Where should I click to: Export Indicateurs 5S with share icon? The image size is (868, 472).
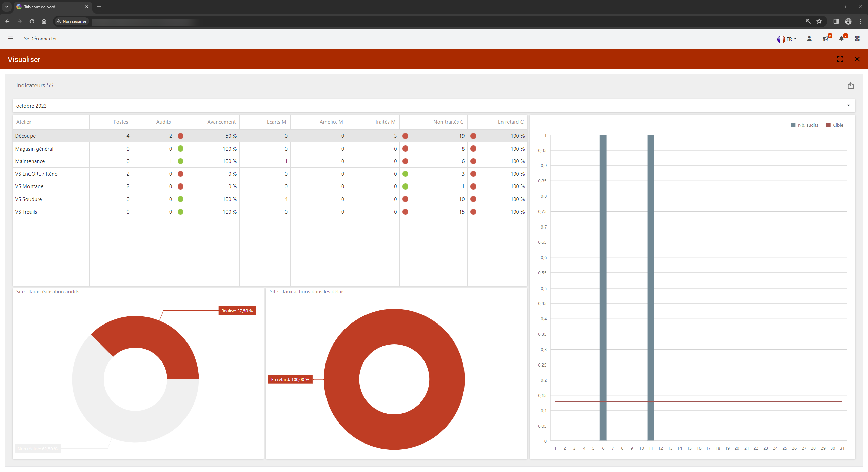pyautogui.click(x=850, y=85)
